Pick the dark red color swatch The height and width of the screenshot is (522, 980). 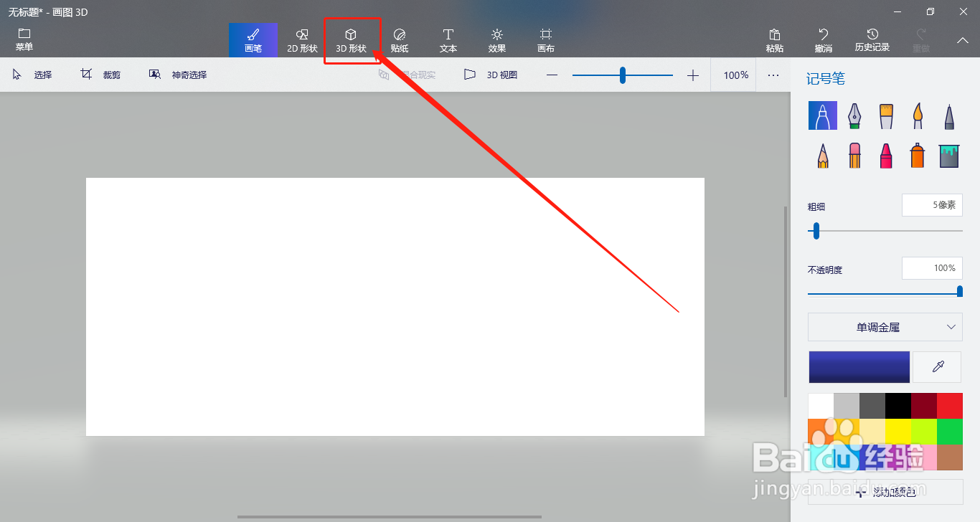(924, 406)
